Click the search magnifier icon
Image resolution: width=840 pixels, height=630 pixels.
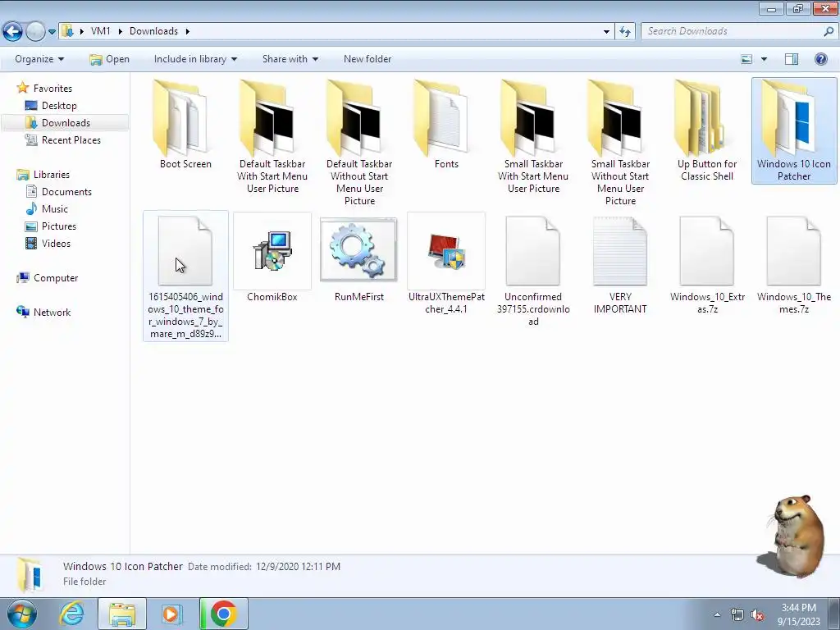coord(829,31)
